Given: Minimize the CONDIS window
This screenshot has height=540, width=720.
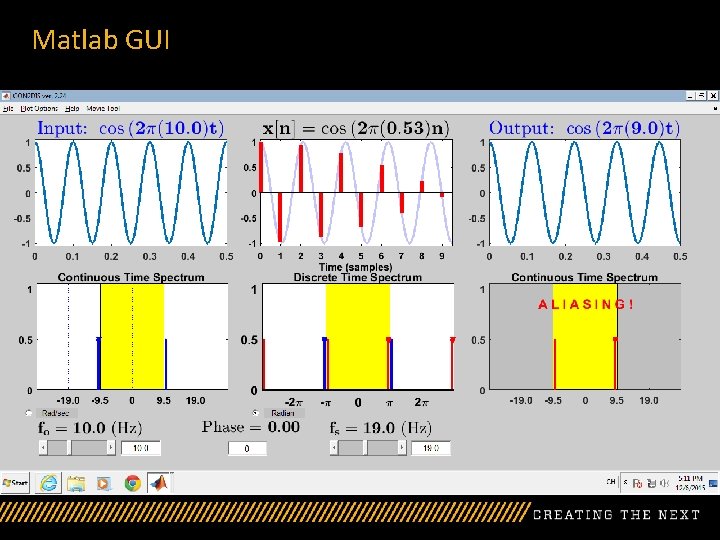Looking at the screenshot, I should 691,96.
